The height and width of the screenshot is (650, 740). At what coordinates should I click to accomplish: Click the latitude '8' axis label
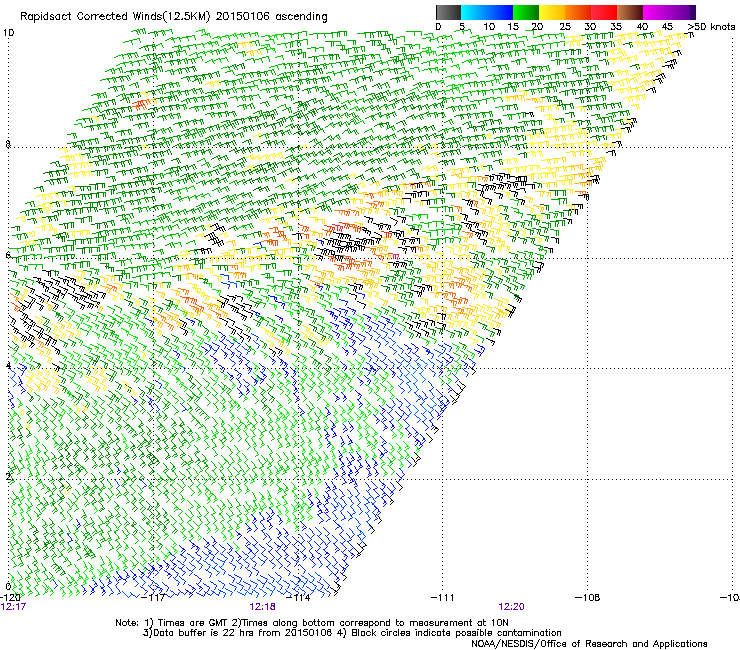[x=8, y=144]
